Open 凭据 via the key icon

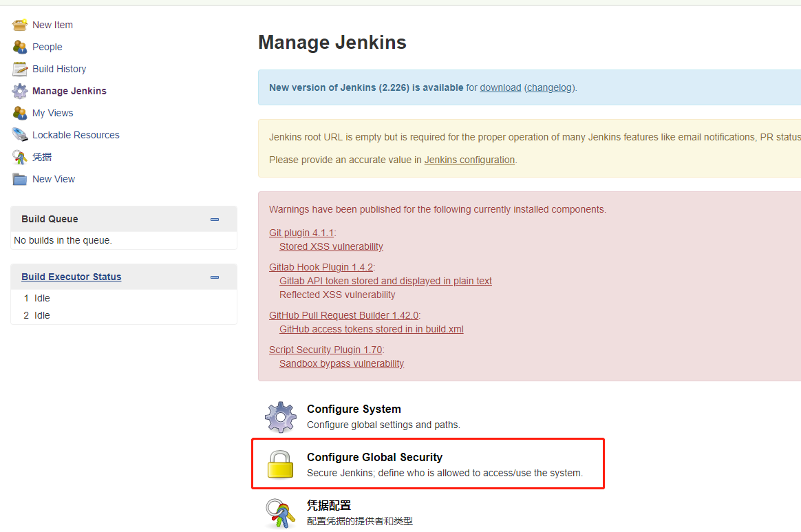(19, 157)
